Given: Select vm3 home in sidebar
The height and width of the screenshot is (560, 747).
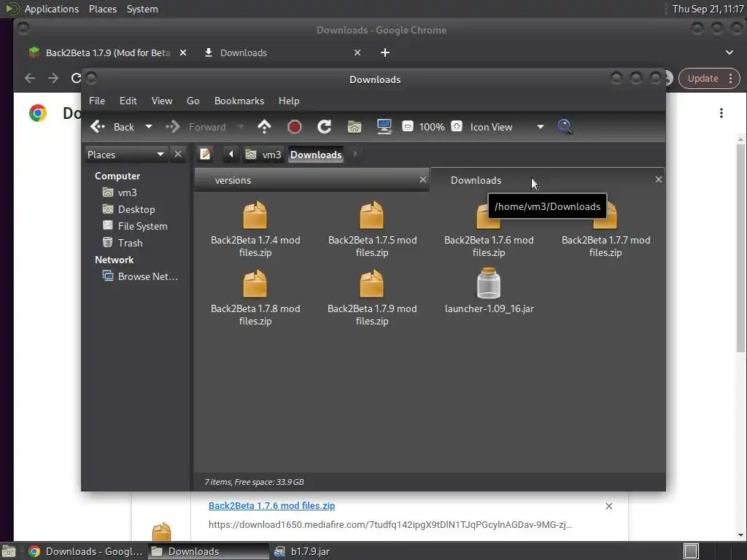Looking at the screenshot, I should tap(120, 192).
